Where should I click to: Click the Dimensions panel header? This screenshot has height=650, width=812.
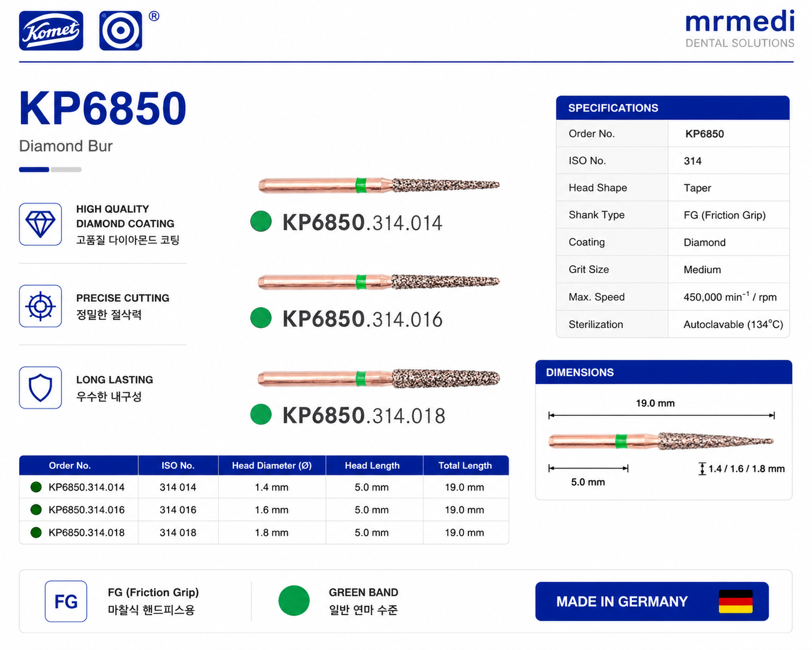coord(664,372)
